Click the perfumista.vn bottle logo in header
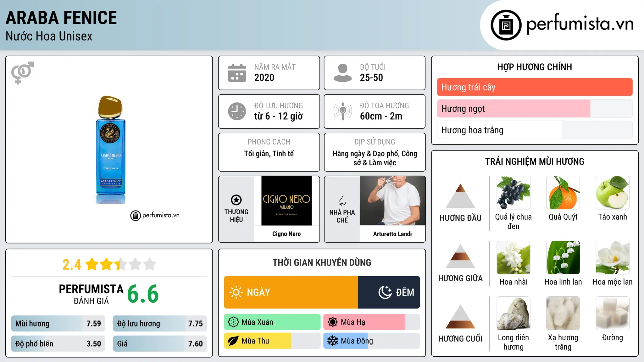644x362 pixels. 506,25
